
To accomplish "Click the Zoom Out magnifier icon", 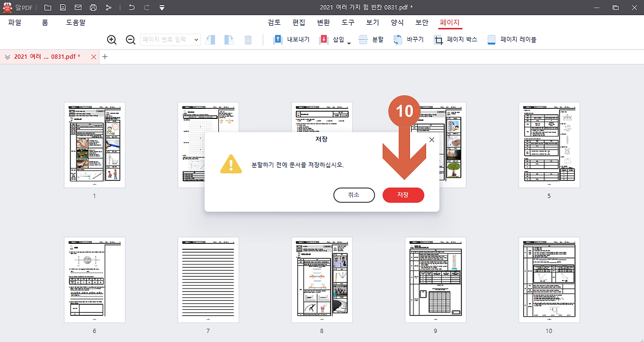I will point(130,39).
